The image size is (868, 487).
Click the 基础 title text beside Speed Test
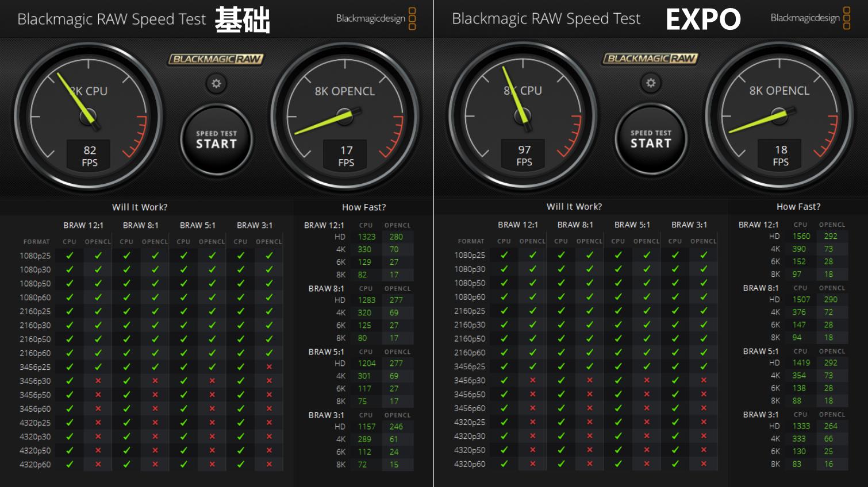pyautogui.click(x=242, y=20)
